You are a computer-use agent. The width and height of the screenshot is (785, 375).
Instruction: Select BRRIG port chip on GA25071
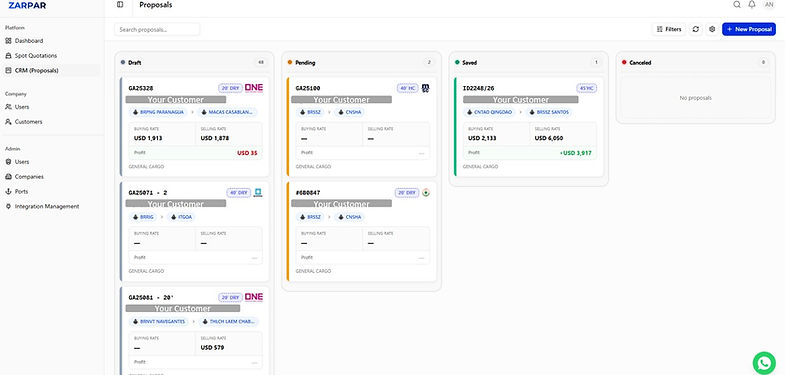click(x=144, y=217)
